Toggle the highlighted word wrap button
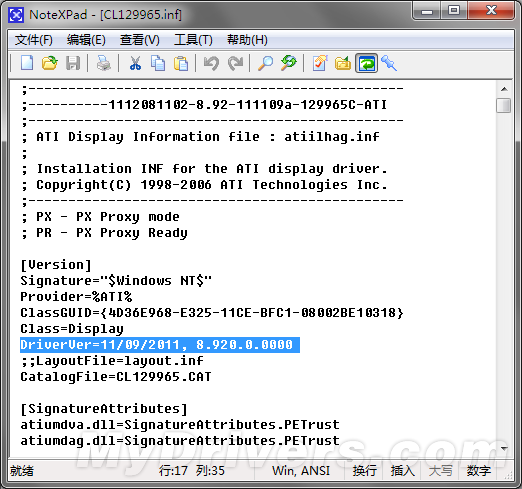522x489 pixels. click(x=366, y=63)
